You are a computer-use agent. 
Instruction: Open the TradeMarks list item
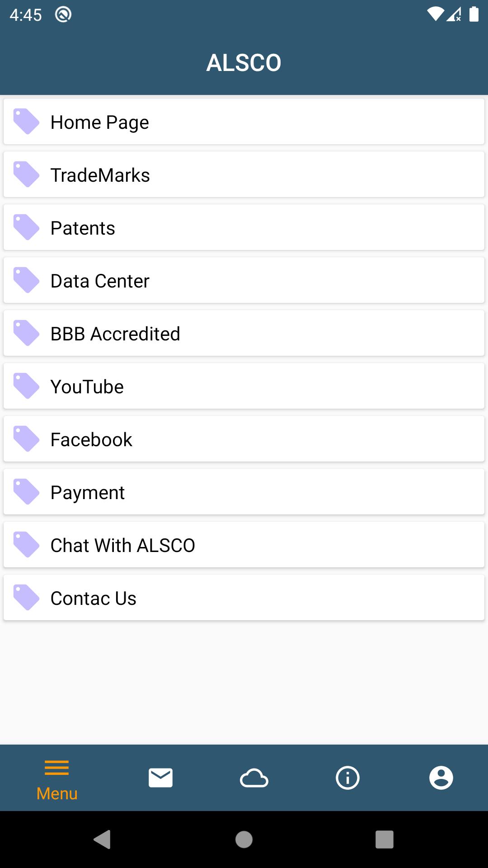pyautogui.click(x=244, y=175)
